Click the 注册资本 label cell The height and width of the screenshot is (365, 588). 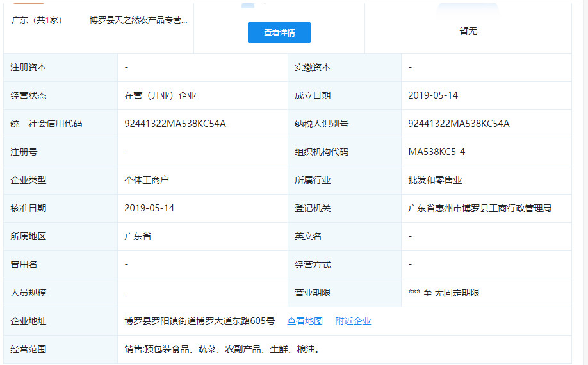click(x=28, y=67)
